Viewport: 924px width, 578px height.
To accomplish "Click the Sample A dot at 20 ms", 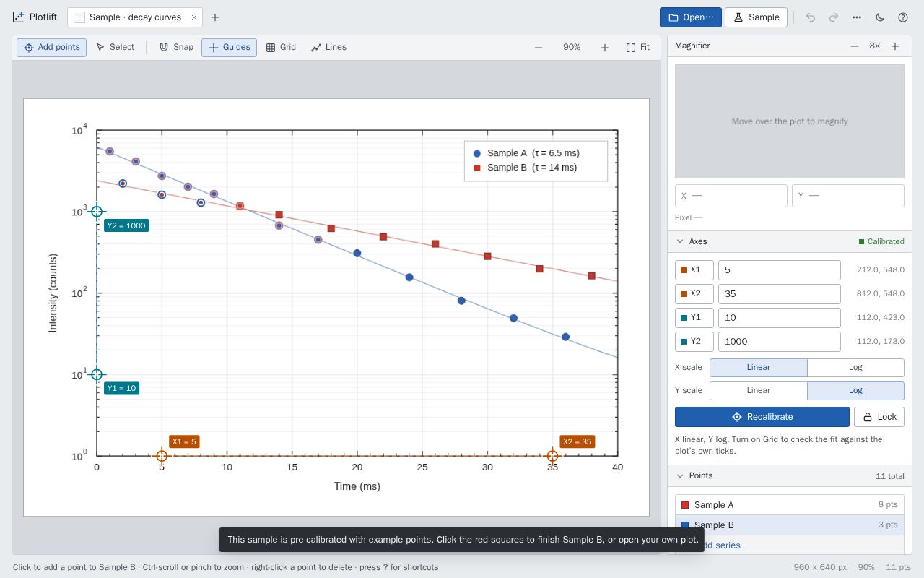I will coord(357,254).
